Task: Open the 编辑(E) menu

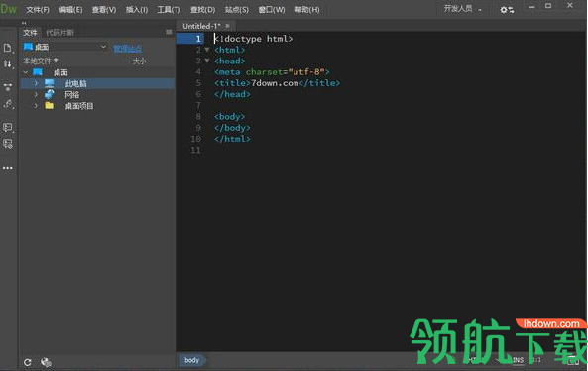Action: [70, 9]
